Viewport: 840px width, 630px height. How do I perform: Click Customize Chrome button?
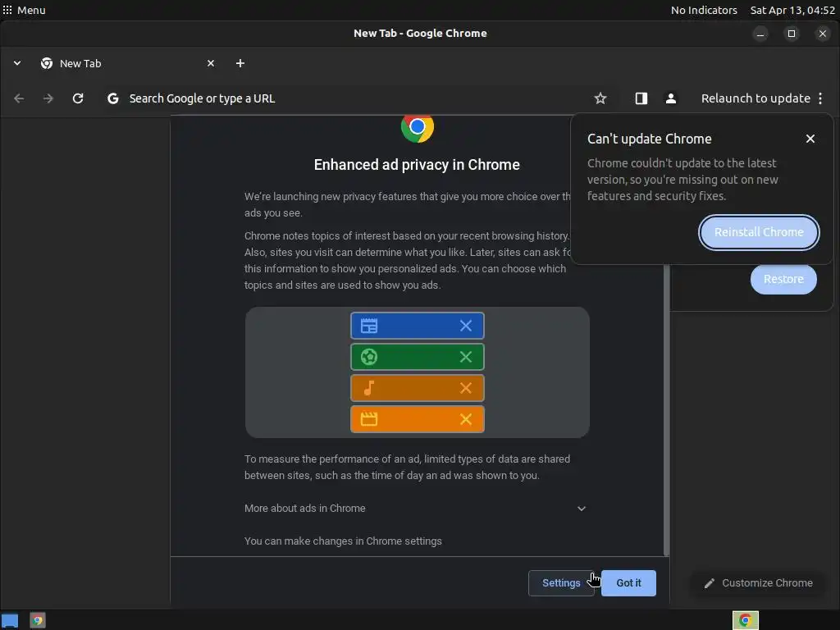coord(759,583)
